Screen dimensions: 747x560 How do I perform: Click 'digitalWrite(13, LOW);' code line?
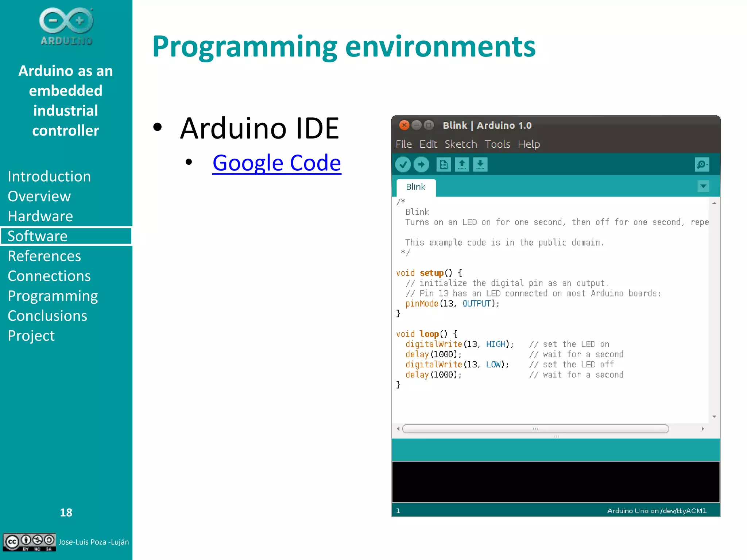click(457, 365)
